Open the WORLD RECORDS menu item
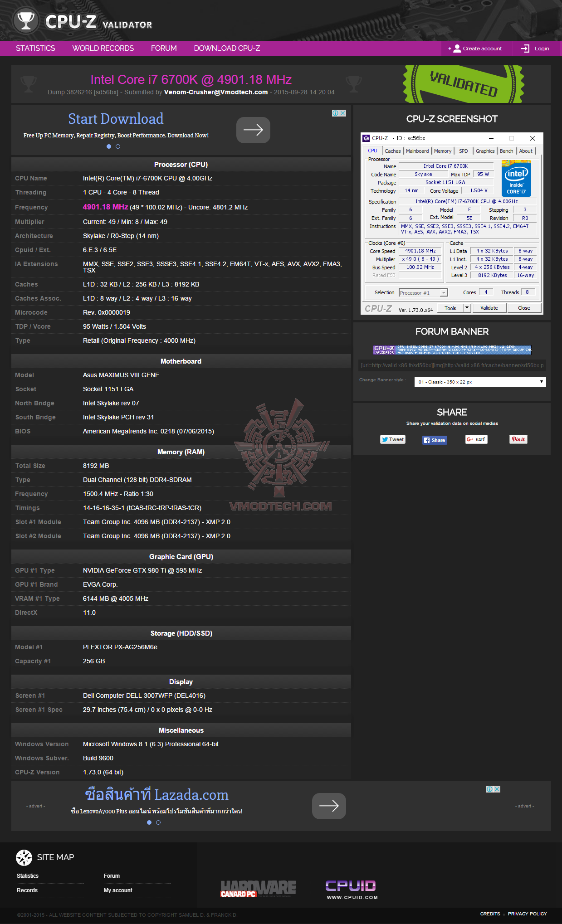The image size is (562, 924). (103, 49)
